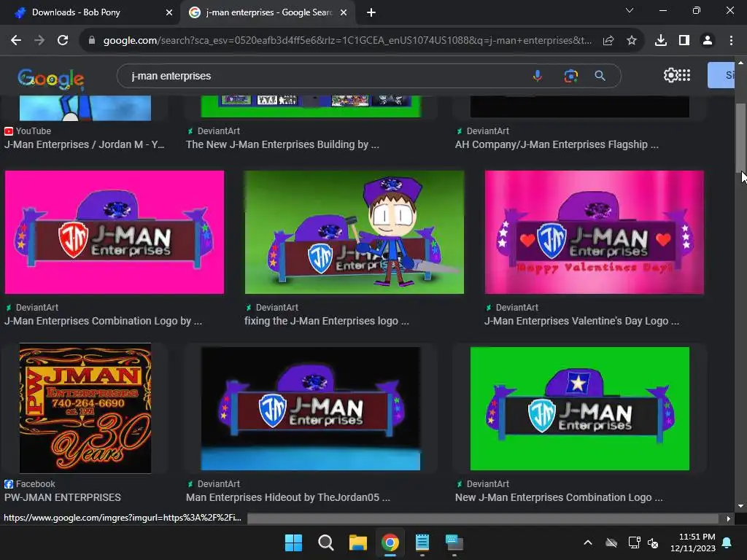Open pink J-Man Enterprises Combination Logo thumbnail

115,233
